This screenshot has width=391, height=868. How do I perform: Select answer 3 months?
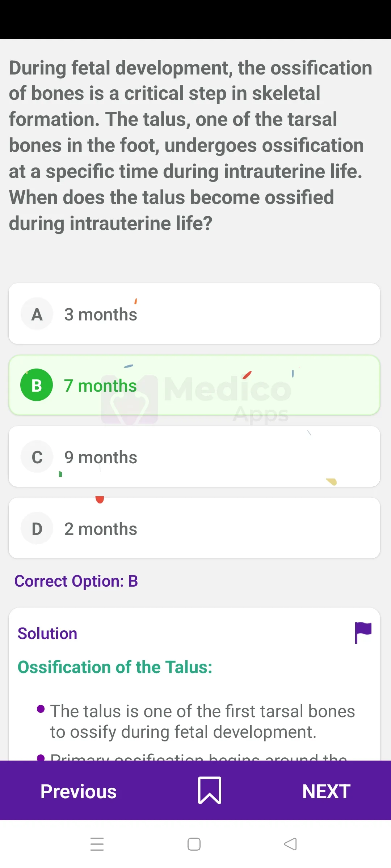(101, 314)
